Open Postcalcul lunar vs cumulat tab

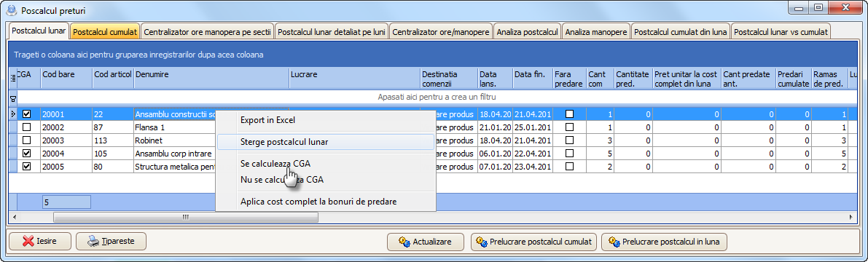pyautogui.click(x=781, y=32)
